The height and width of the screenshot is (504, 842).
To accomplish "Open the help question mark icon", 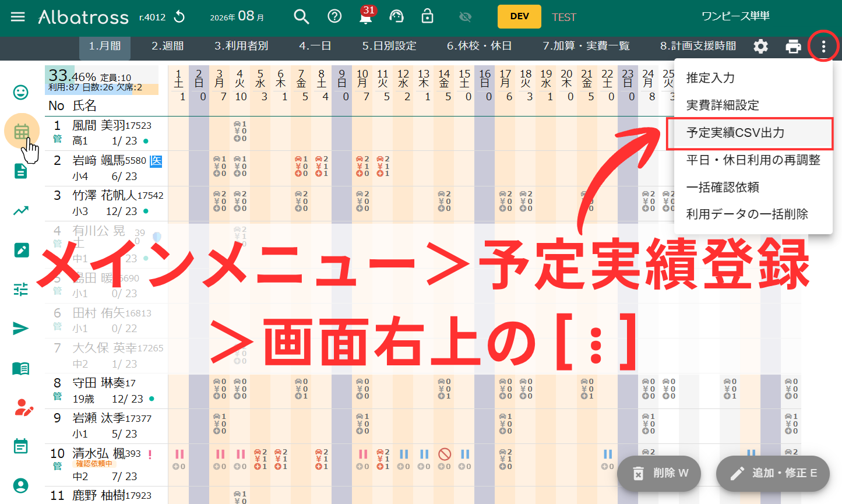I will 334,17.
